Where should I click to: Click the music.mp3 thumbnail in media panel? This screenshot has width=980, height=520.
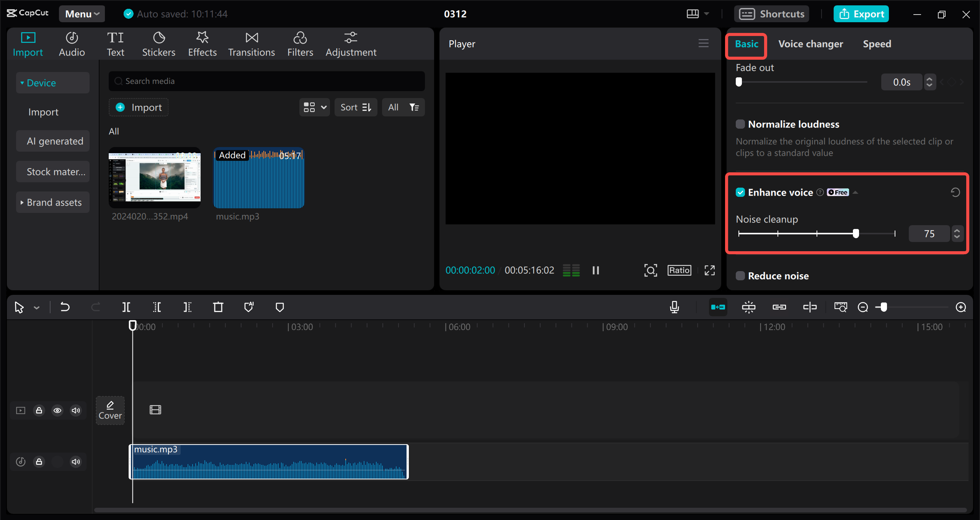tap(258, 178)
